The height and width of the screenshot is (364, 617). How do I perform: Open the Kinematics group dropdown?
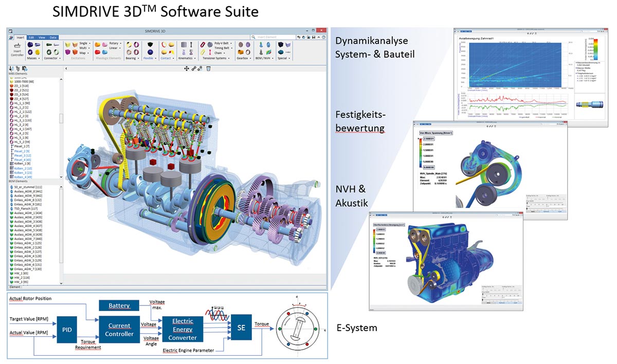tap(187, 58)
